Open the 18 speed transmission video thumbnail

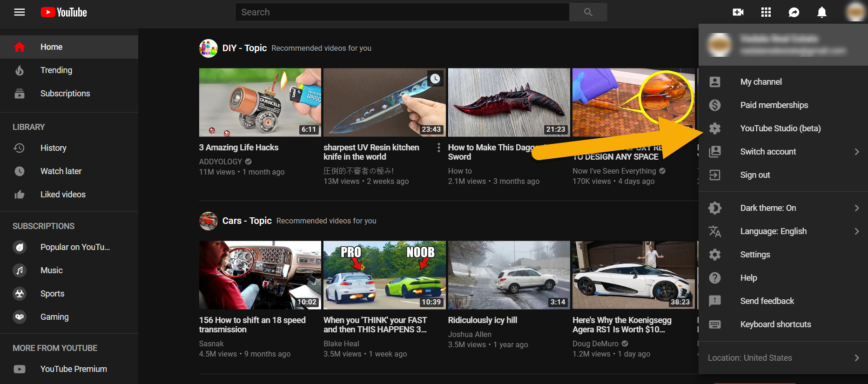click(260, 275)
